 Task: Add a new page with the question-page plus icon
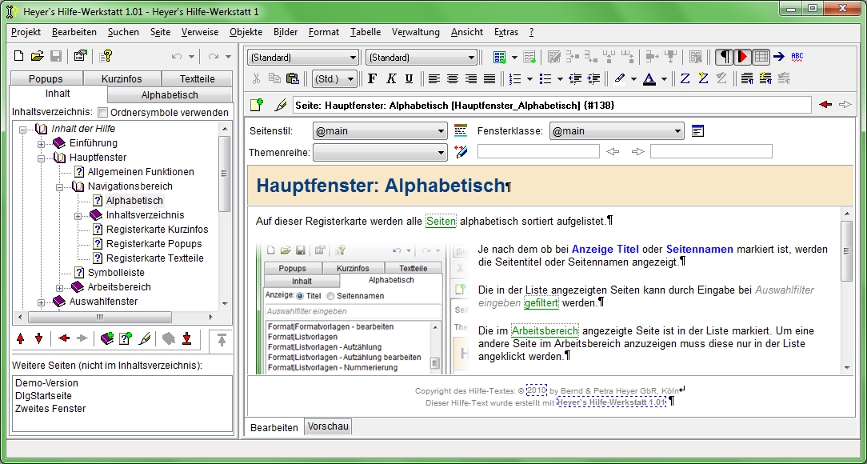126,338
